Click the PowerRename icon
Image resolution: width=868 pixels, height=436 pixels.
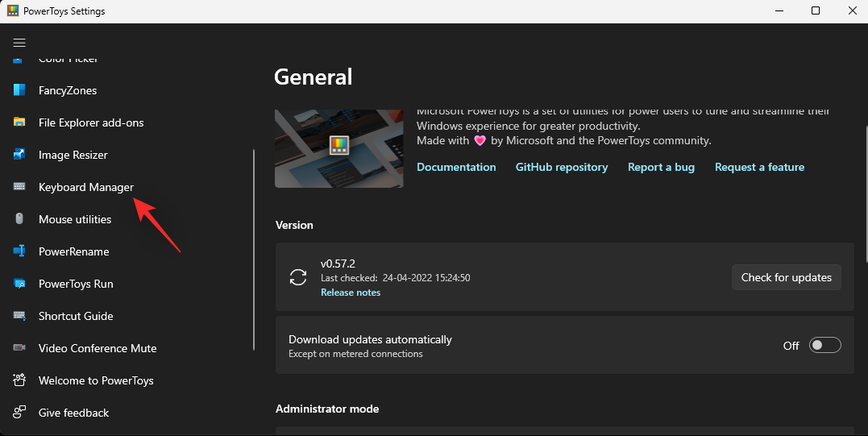pos(19,251)
